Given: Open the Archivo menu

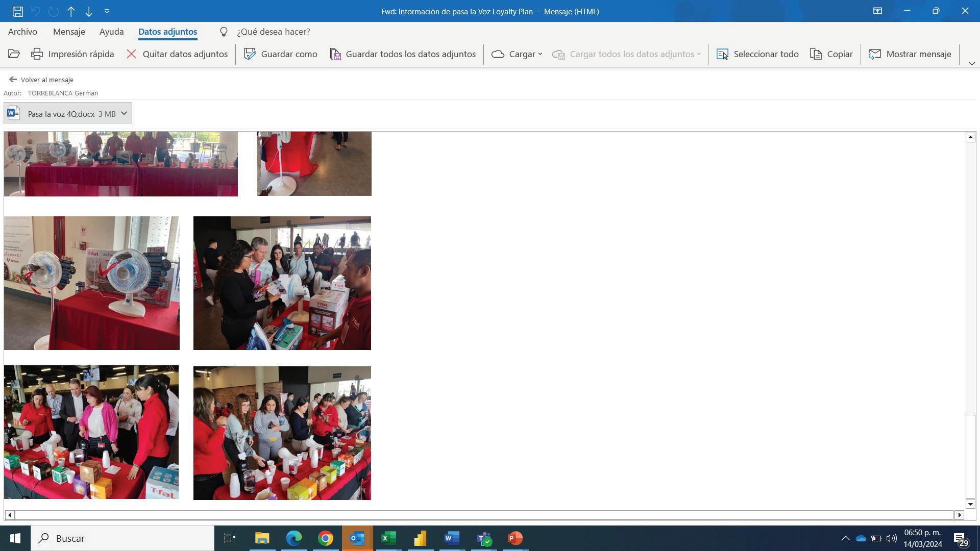Looking at the screenshot, I should pyautogui.click(x=22, y=32).
